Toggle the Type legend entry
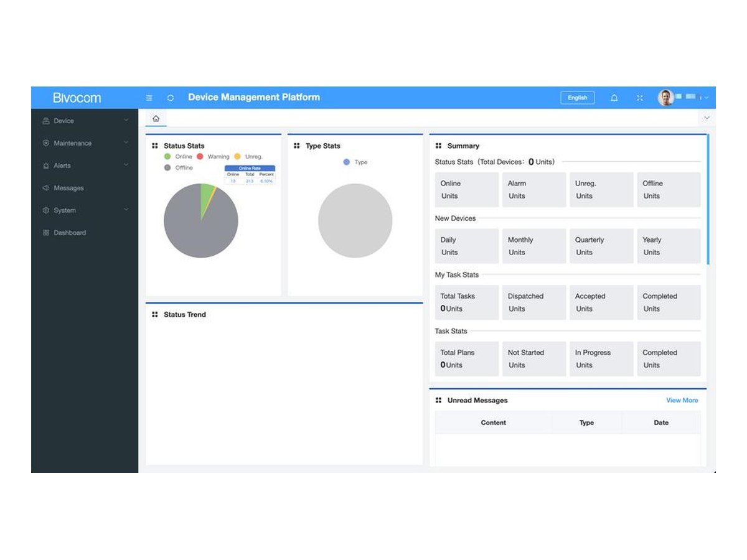The height and width of the screenshot is (560, 747). pyautogui.click(x=355, y=162)
